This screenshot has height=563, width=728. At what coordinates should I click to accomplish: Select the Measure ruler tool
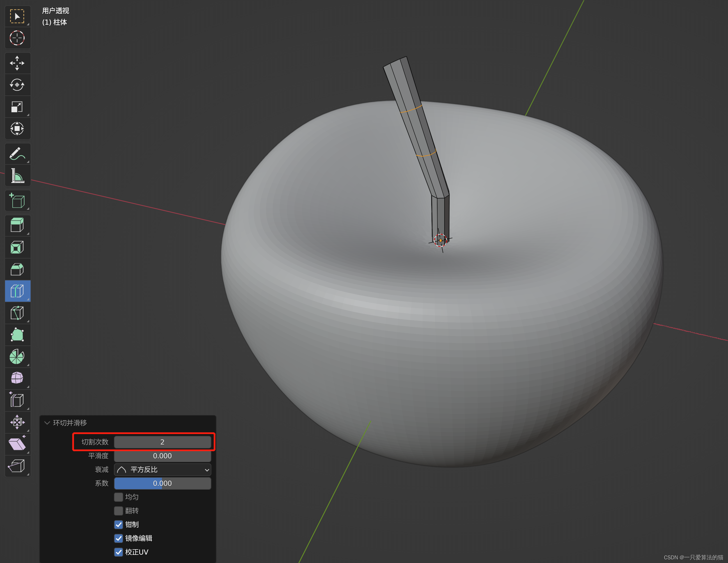click(17, 176)
